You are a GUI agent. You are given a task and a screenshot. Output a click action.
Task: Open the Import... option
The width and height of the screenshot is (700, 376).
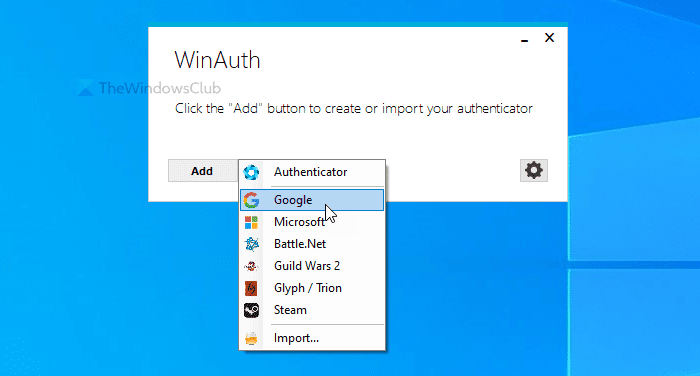312,338
